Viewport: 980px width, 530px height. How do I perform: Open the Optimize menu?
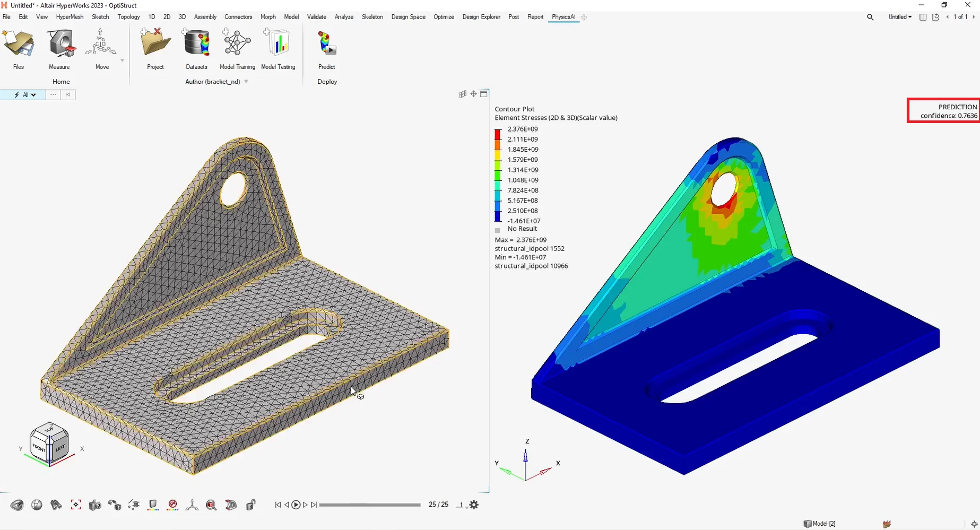444,17
